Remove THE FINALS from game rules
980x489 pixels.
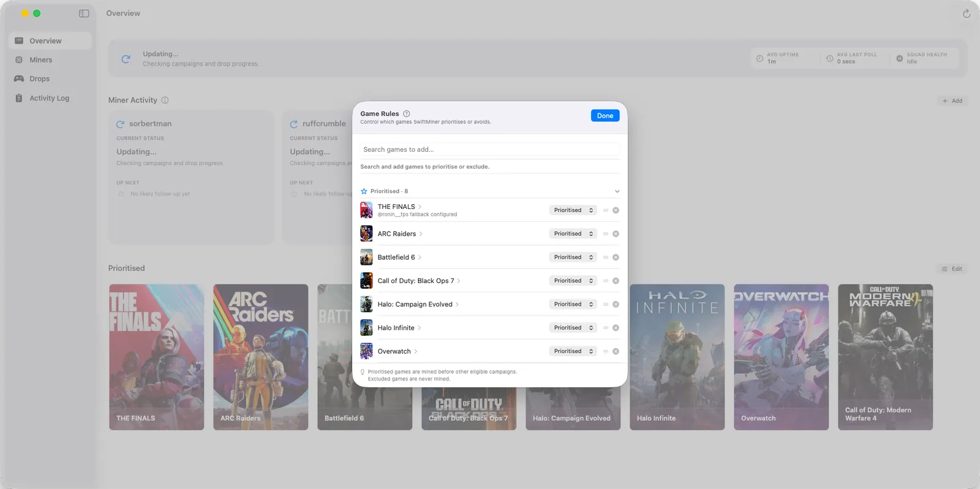tap(616, 210)
